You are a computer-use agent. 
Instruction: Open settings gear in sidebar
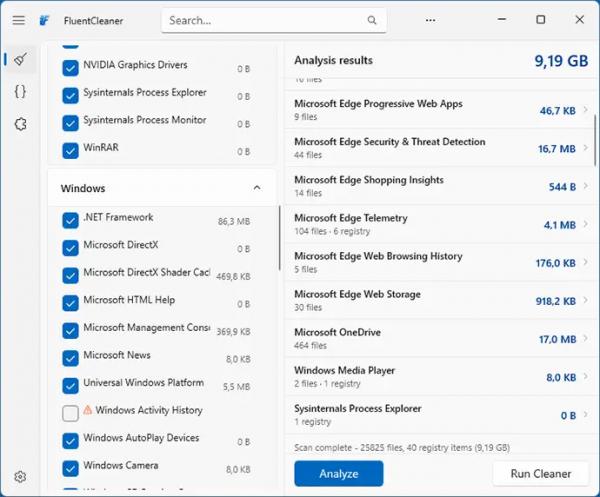(x=20, y=477)
